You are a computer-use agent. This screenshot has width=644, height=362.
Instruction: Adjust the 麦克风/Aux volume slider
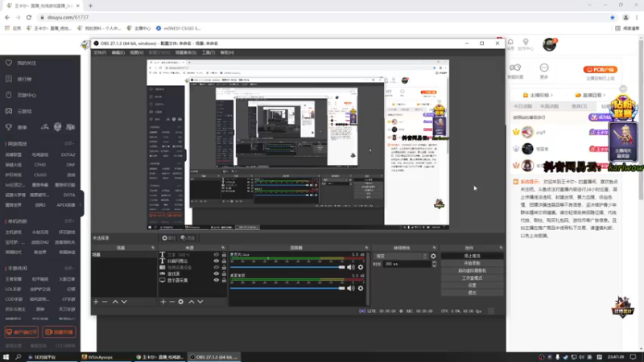[287, 267]
